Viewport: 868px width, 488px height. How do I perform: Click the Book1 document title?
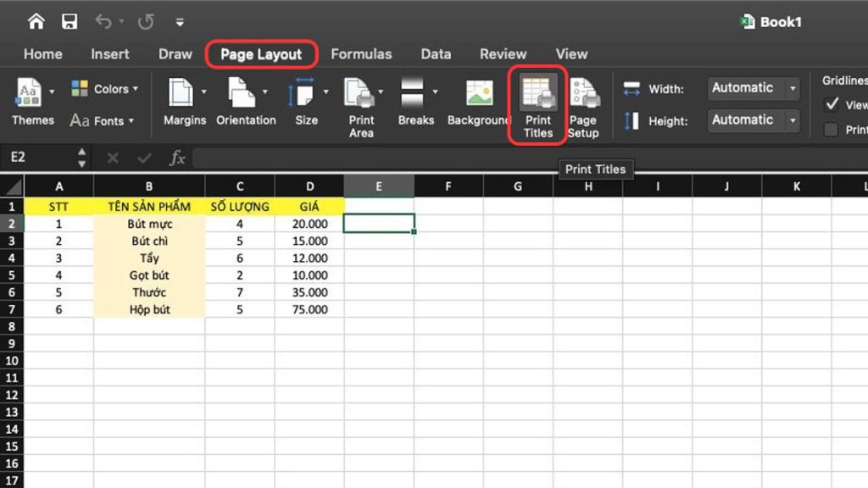tap(780, 22)
